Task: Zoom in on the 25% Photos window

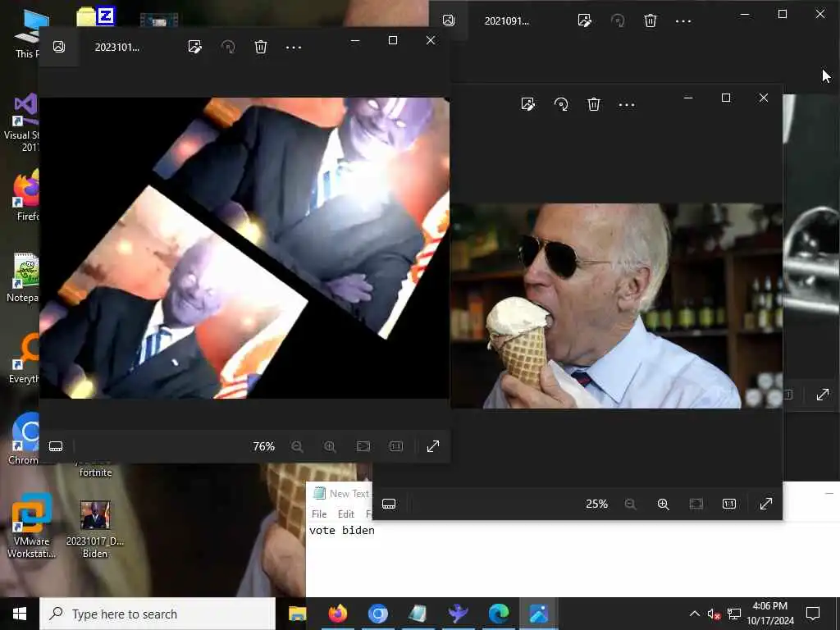Action: pos(663,504)
